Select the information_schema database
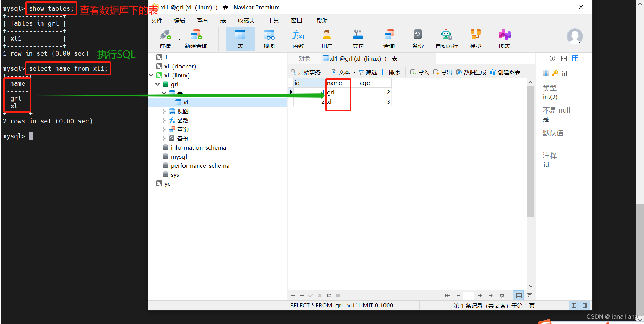 (198, 147)
